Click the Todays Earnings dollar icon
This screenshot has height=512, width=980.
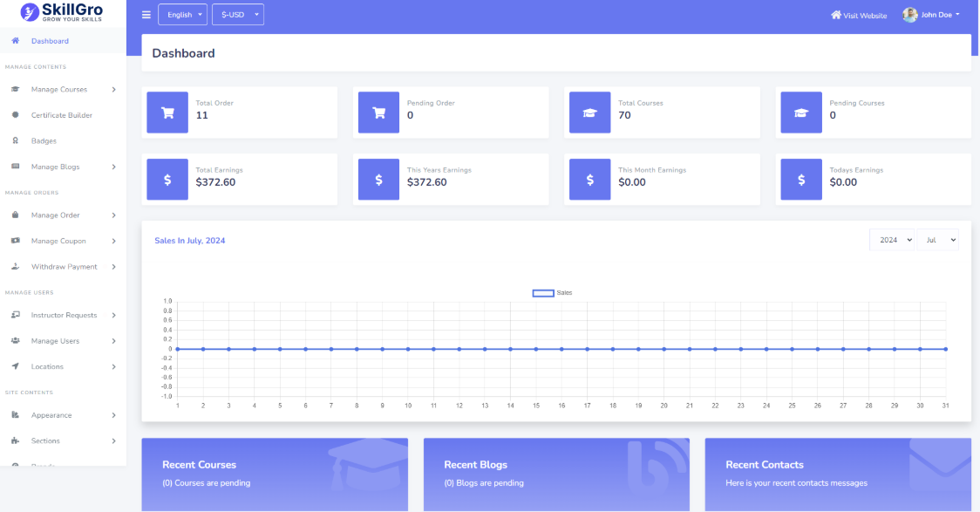pyautogui.click(x=800, y=180)
